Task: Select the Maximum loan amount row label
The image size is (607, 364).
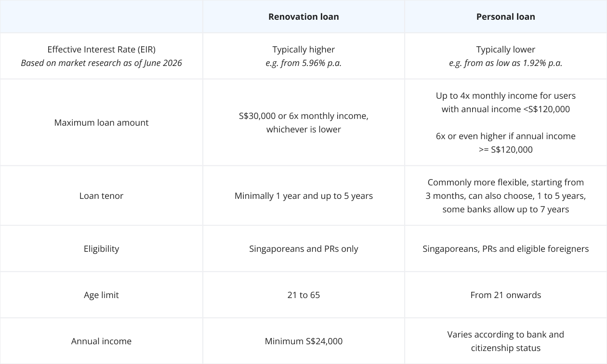Action: [101, 122]
